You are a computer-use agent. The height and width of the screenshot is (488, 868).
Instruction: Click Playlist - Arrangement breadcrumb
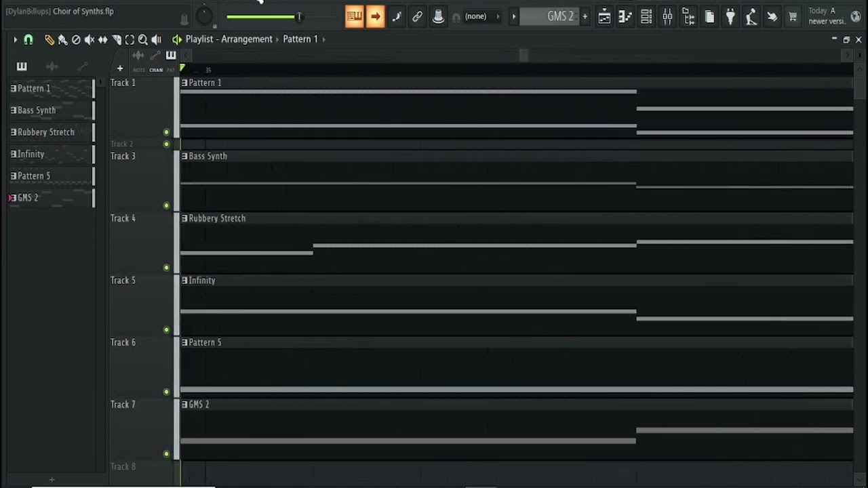tap(229, 39)
